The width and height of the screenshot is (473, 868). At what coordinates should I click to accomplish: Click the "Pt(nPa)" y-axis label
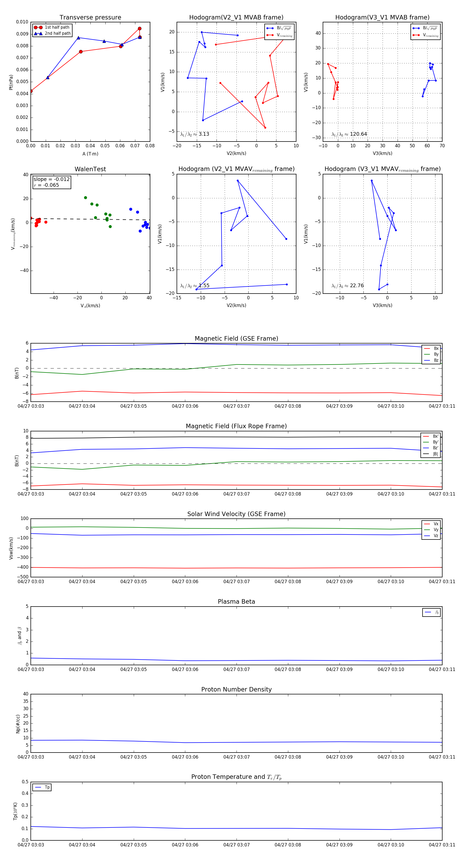click(11, 82)
